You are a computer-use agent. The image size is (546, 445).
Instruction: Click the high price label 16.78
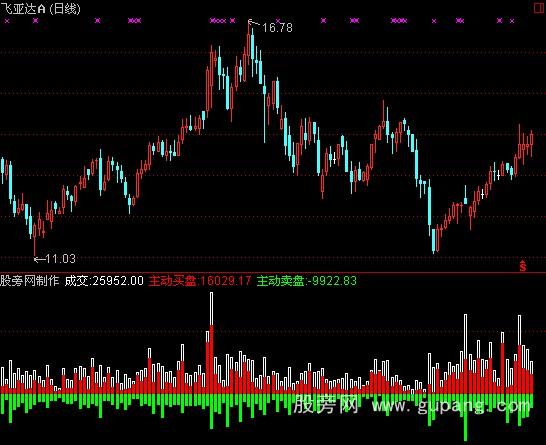[277, 28]
